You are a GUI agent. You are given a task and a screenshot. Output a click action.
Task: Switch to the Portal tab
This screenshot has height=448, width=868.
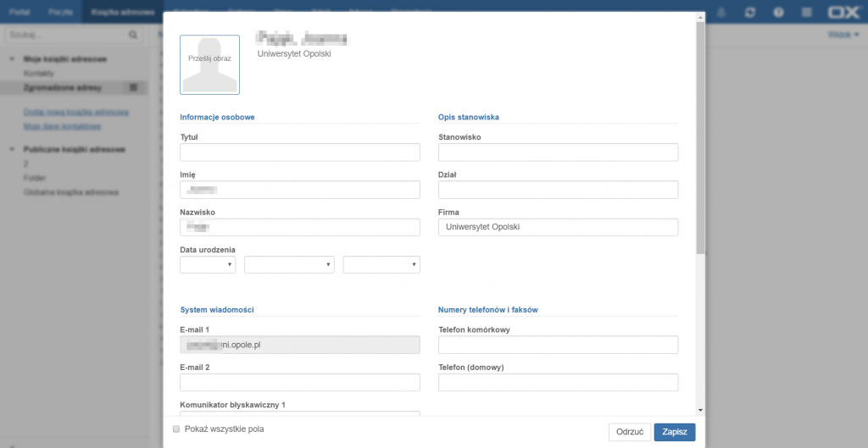[x=20, y=13]
